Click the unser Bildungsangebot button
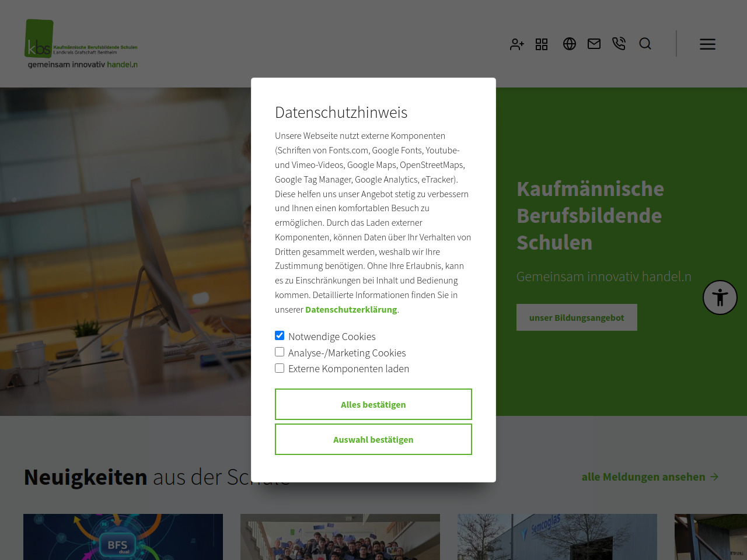Image resolution: width=747 pixels, height=560 pixels. pyautogui.click(x=576, y=317)
